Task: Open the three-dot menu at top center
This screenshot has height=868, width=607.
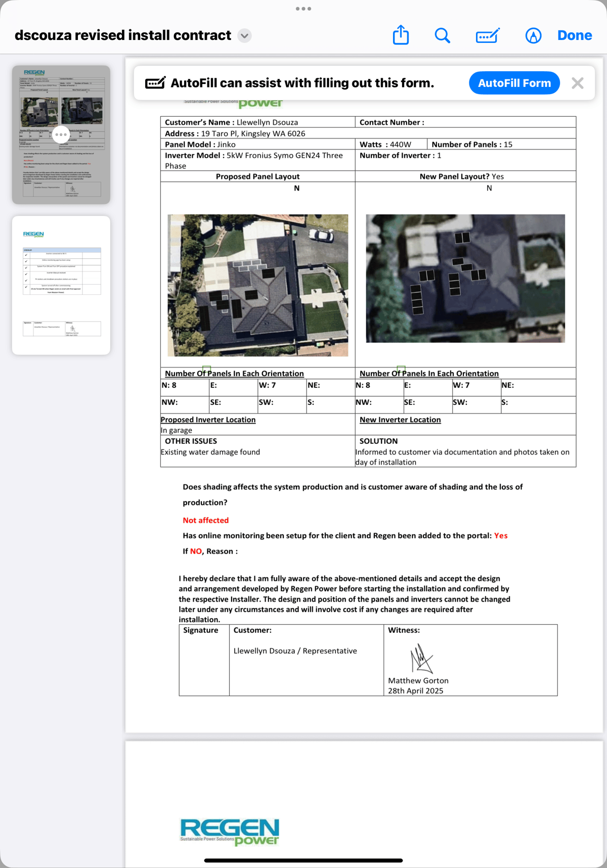Action: pos(303,9)
